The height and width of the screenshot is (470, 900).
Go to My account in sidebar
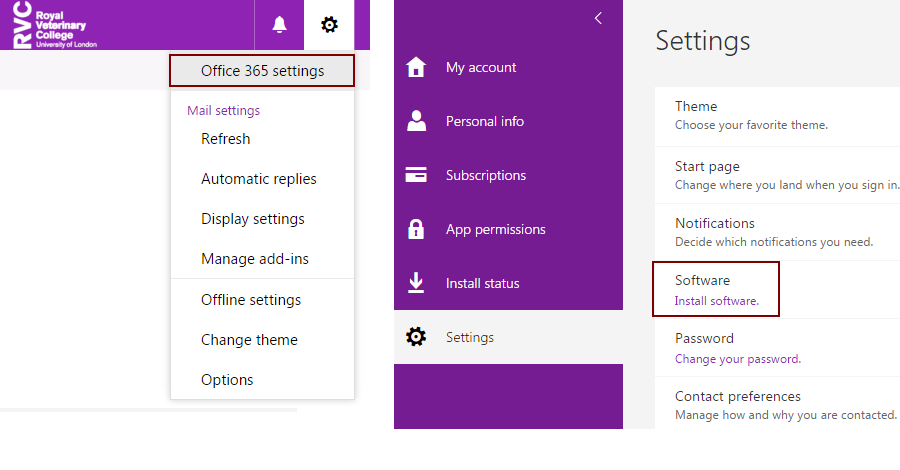(481, 67)
